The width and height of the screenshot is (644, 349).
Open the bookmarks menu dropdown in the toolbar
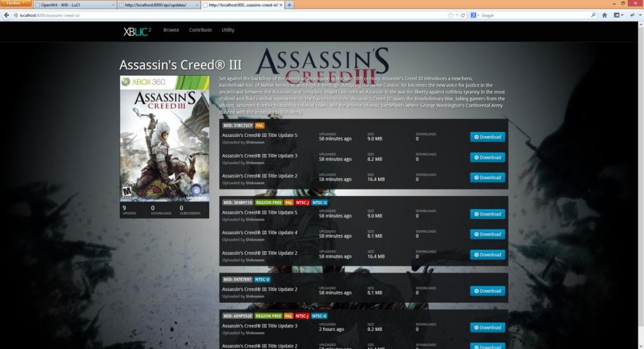[x=618, y=15]
